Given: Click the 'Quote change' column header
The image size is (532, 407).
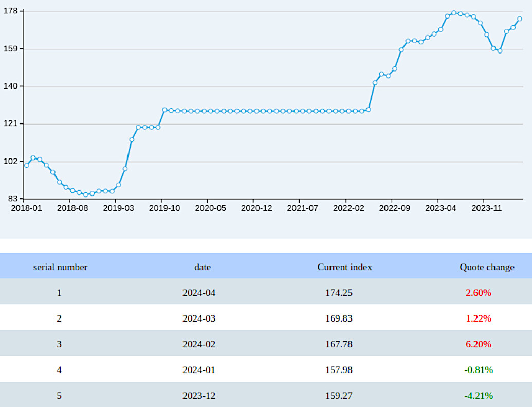Looking at the screenshot, I should pyautogui.click(x=487, y=267).
